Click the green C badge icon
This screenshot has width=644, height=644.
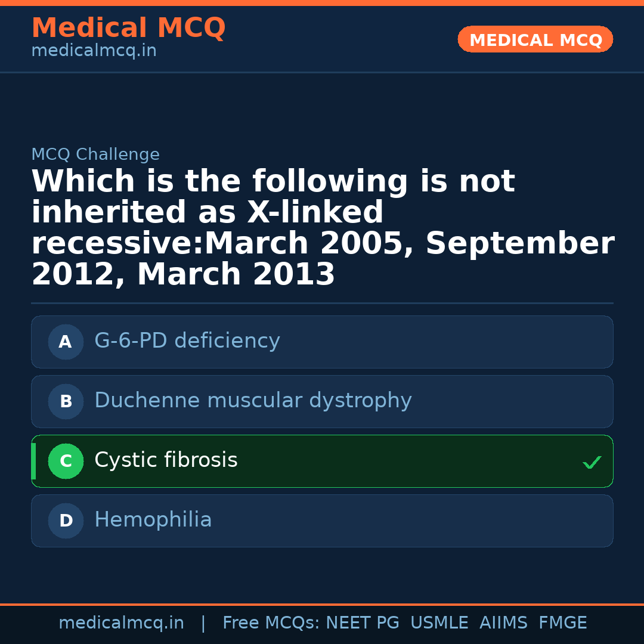[x=66, y=461]
